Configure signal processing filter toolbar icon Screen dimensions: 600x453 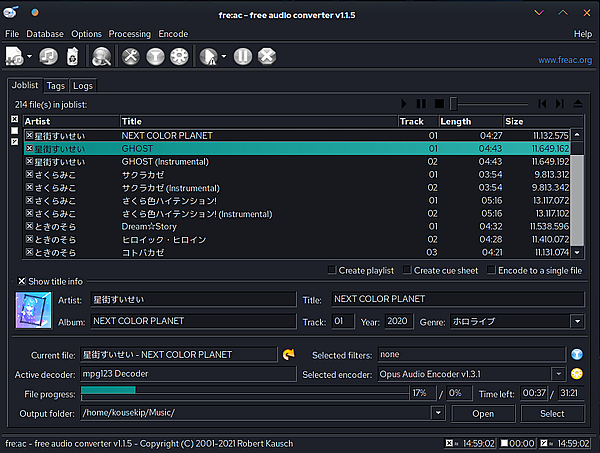click(x=155, y=56)
